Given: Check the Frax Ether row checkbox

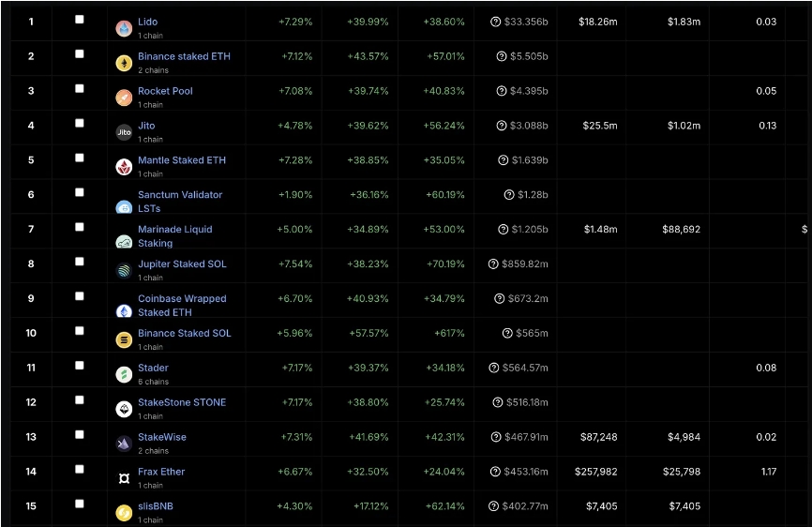Looking at the screenshot, I should 80,470.
